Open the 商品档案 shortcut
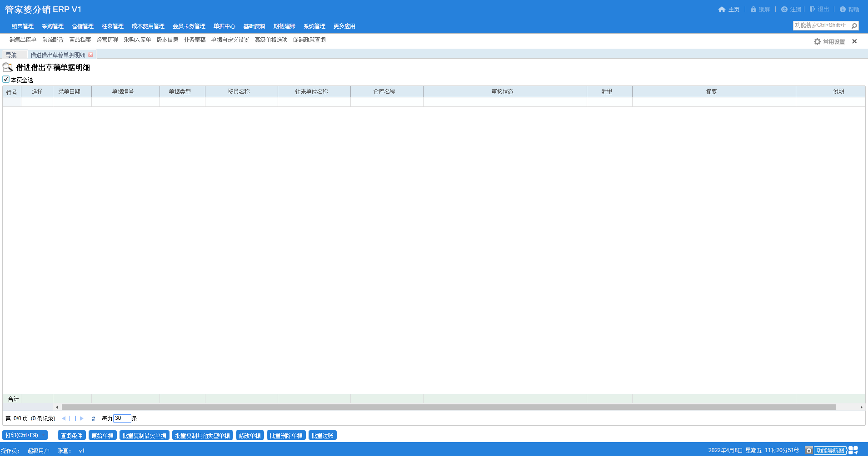The width and height of the screenshot is (868, 458). click(80, 40)
